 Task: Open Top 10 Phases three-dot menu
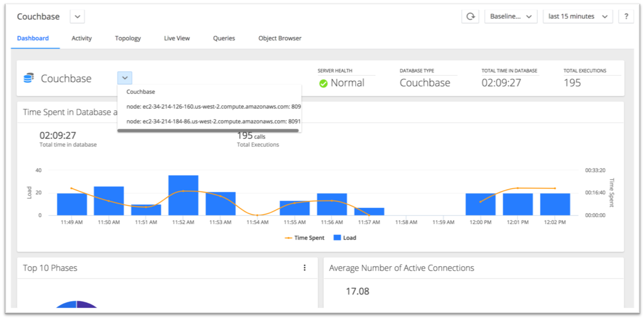305,268
